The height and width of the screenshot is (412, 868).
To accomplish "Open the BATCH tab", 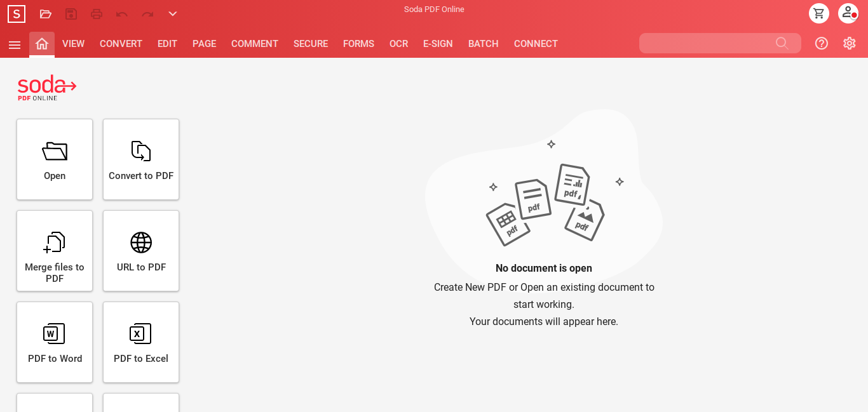I will [484, 44].
